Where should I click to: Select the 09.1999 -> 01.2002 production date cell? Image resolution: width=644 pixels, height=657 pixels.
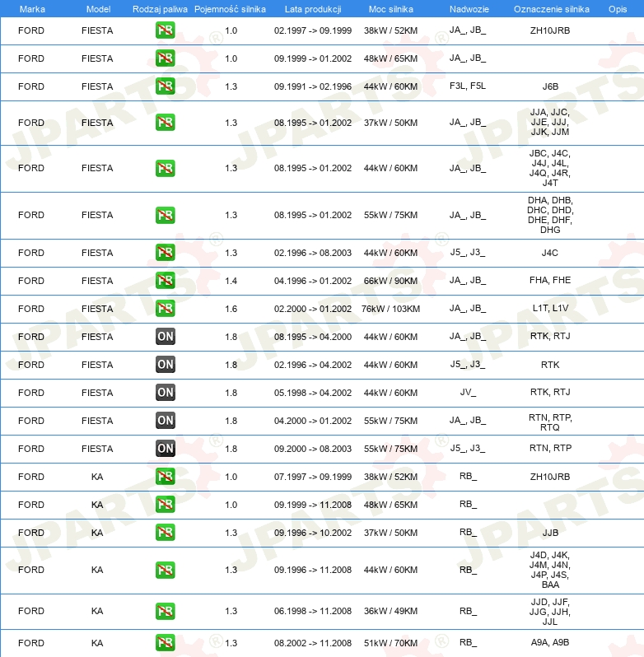(313, 58)
